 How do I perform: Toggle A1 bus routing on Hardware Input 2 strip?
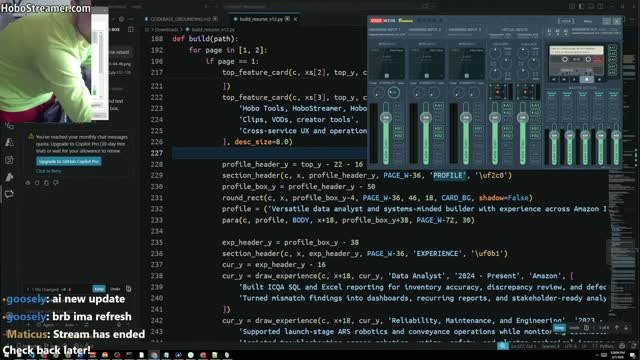tap(438, 106)
